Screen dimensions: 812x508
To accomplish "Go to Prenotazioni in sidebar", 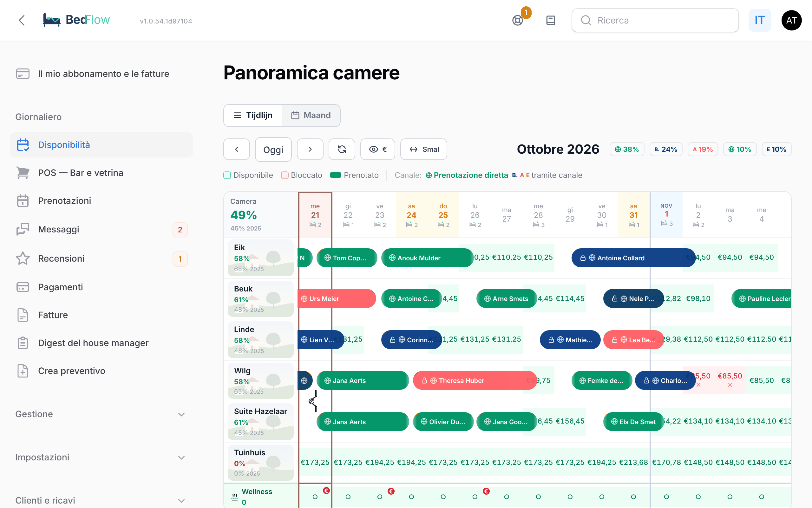I will tap(101, 201).
